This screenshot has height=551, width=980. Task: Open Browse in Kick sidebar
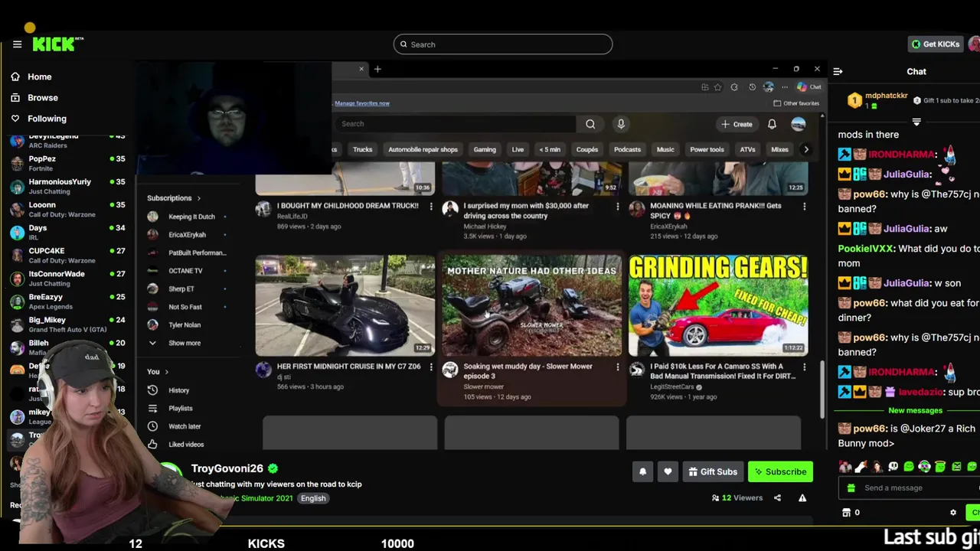pos(34,97)
